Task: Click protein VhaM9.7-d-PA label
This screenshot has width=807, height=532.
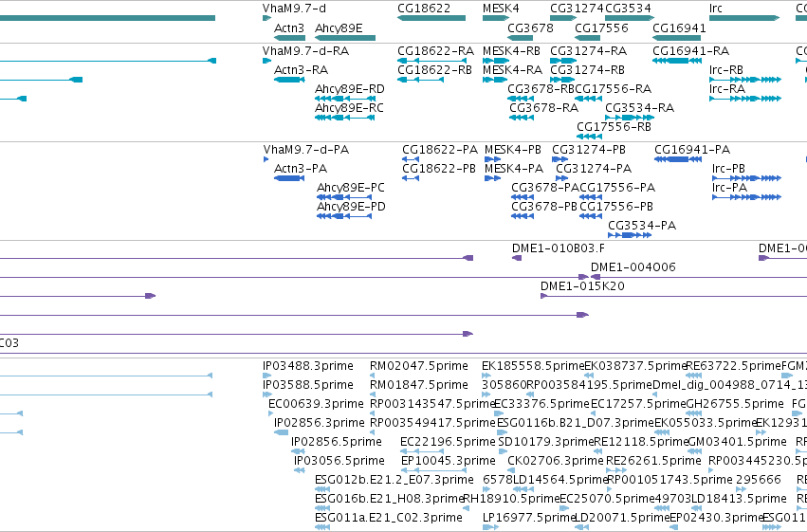Action: tap(305, 149)
